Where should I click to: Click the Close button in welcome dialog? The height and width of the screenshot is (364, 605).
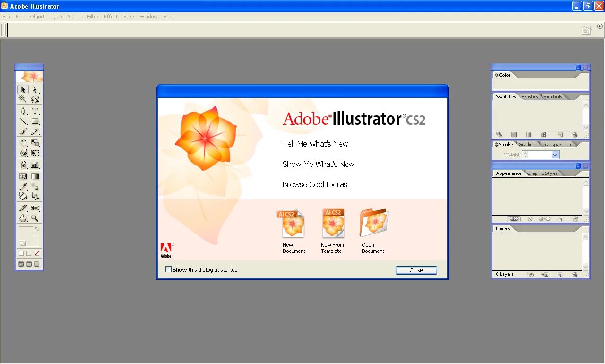point(416,270)
